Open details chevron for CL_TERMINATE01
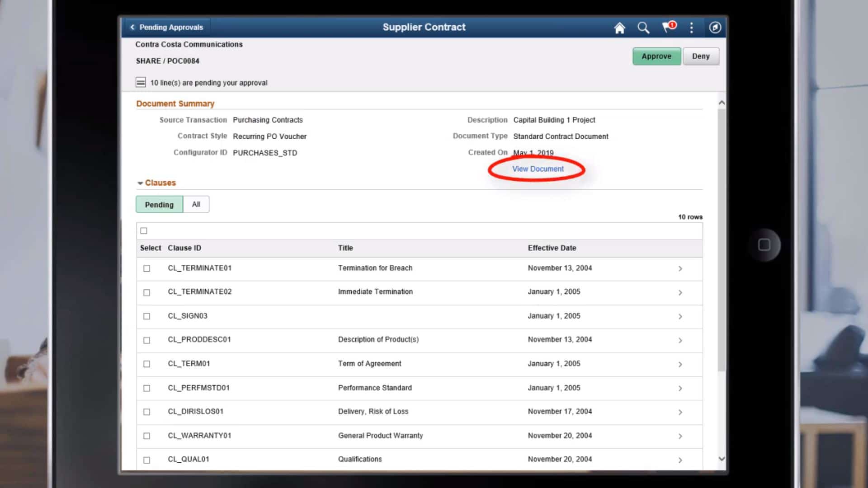868x488 pixels. pos(680,268)
